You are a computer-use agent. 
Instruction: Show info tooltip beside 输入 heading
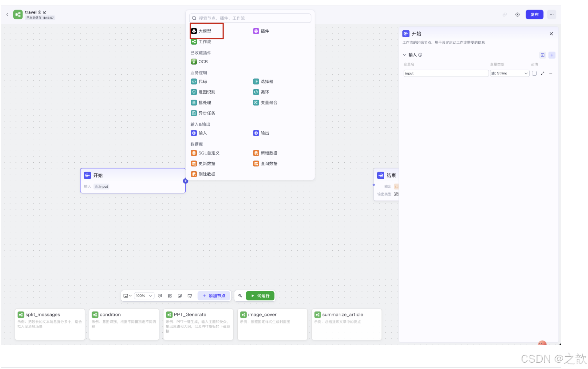420,55
